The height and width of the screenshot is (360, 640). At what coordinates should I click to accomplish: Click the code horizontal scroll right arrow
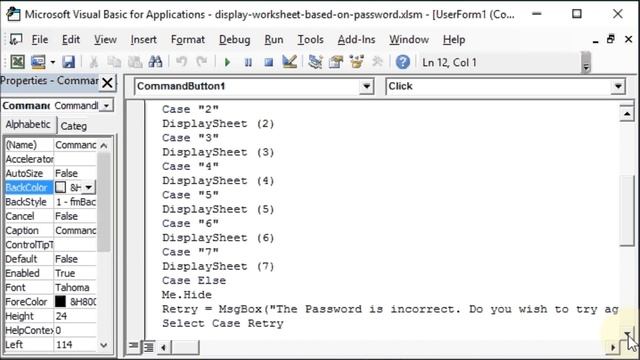[613, 347]
